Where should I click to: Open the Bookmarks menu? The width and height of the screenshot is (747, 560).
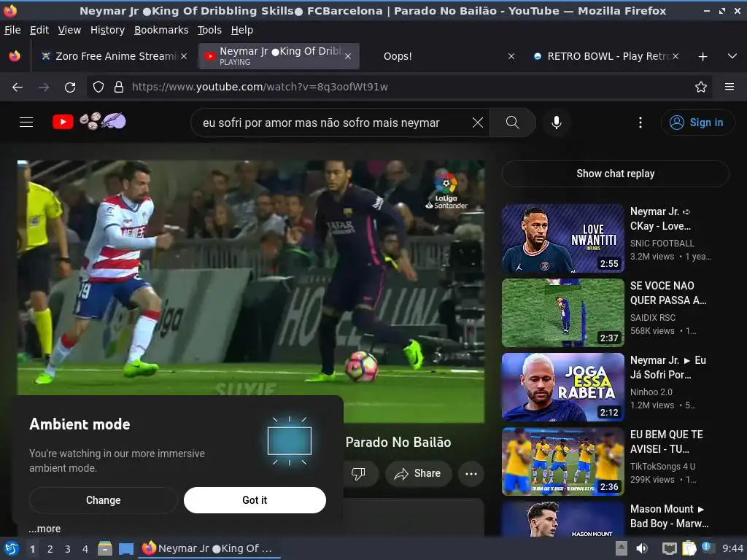coord(161,30)
